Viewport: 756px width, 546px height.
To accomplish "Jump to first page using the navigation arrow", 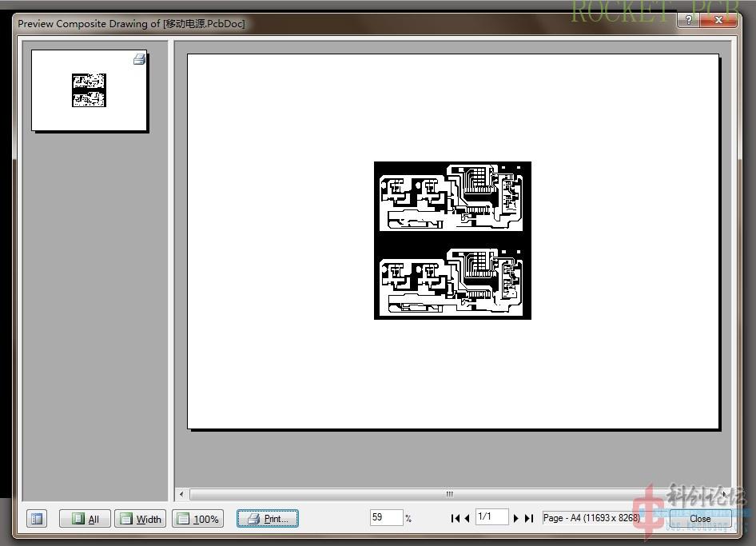I will click(x=455, y=518).
